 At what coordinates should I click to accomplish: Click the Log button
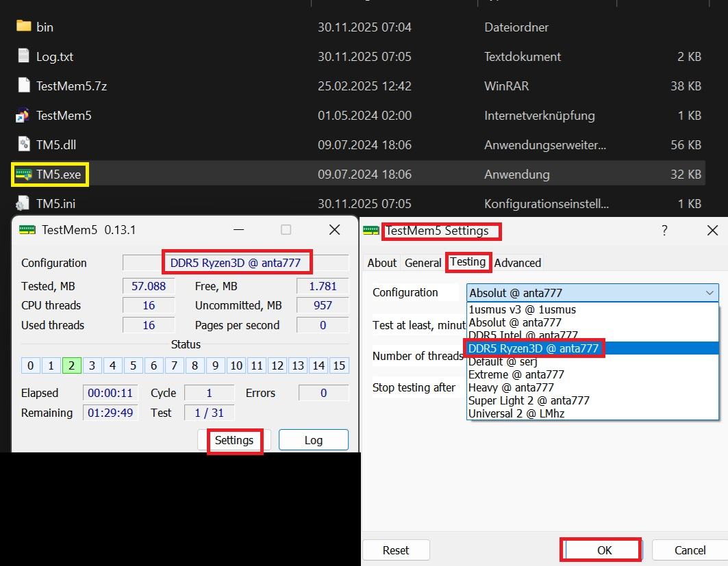click(314, 440)
